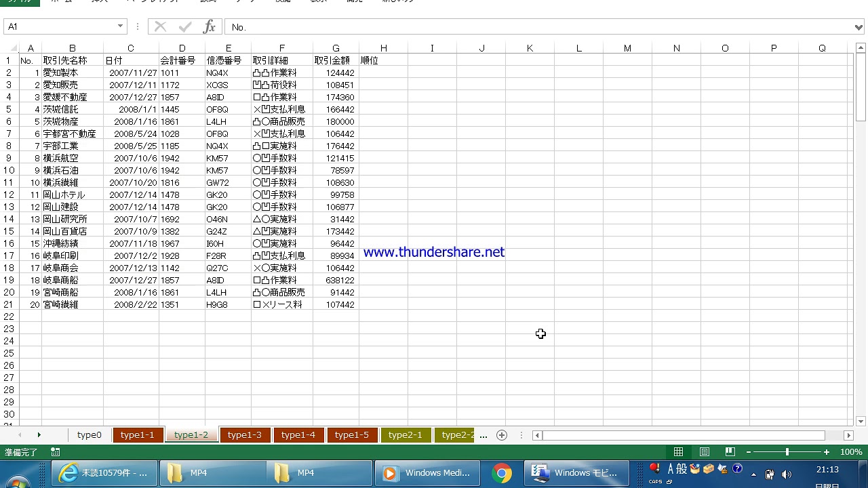868x488 pixels.
Task: Click the select-all corner of the grid
Action: click(9, 48)
